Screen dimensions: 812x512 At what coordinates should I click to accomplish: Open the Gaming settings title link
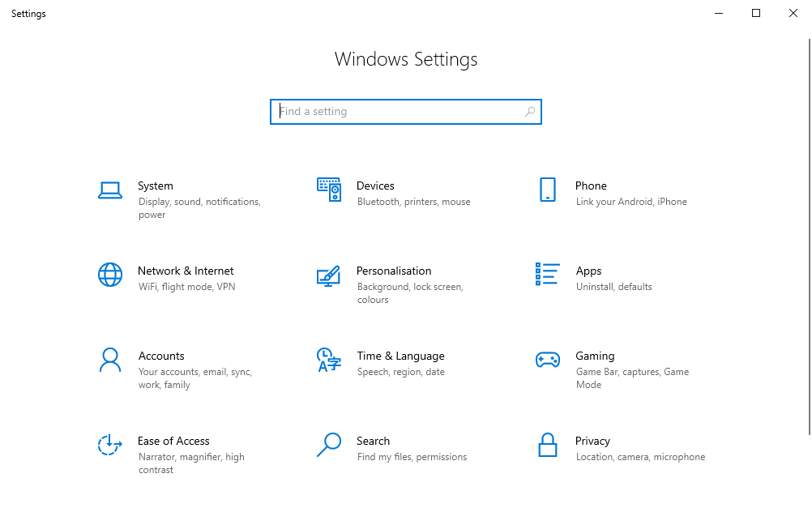click(x=595, y=356)
